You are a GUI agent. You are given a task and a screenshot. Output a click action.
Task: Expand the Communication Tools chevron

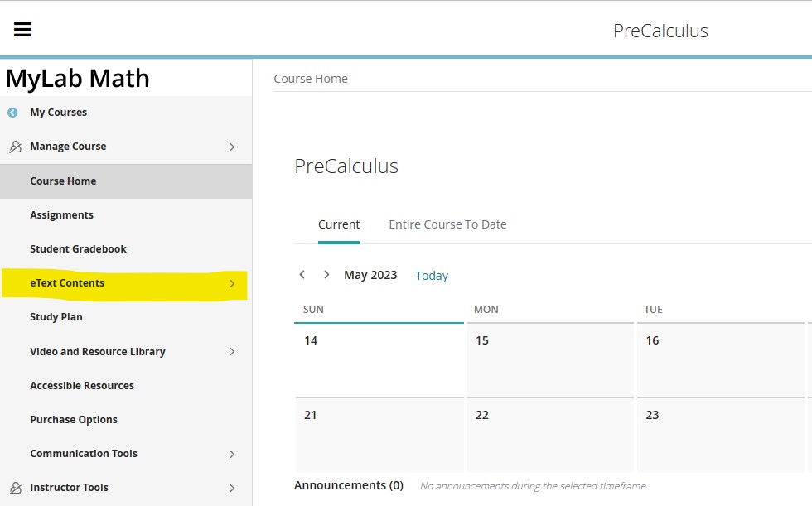[232, 455]
